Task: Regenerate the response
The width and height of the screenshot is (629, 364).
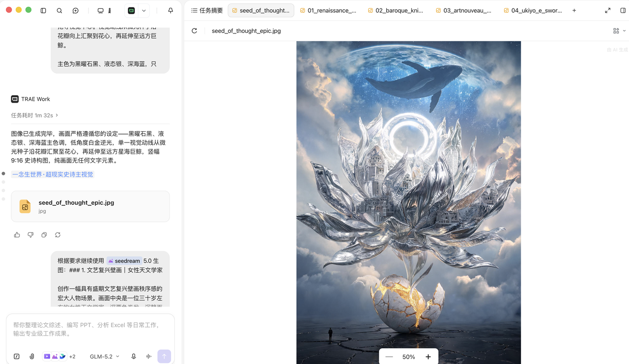Action: [x=57, y=235]
